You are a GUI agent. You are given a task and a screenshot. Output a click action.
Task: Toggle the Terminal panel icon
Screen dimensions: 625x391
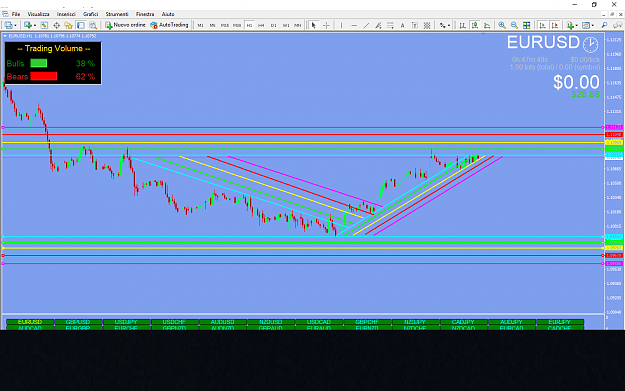pos(81,25)
